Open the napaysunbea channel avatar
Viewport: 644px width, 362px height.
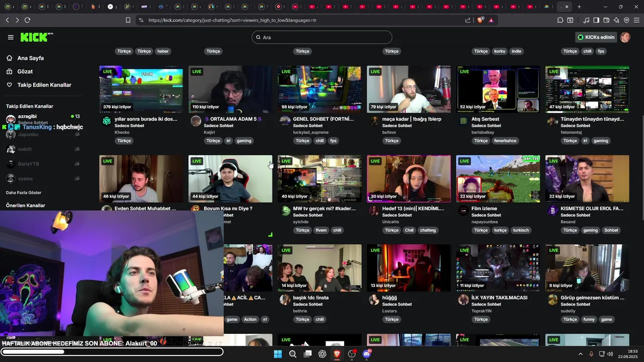coord(463,211)
